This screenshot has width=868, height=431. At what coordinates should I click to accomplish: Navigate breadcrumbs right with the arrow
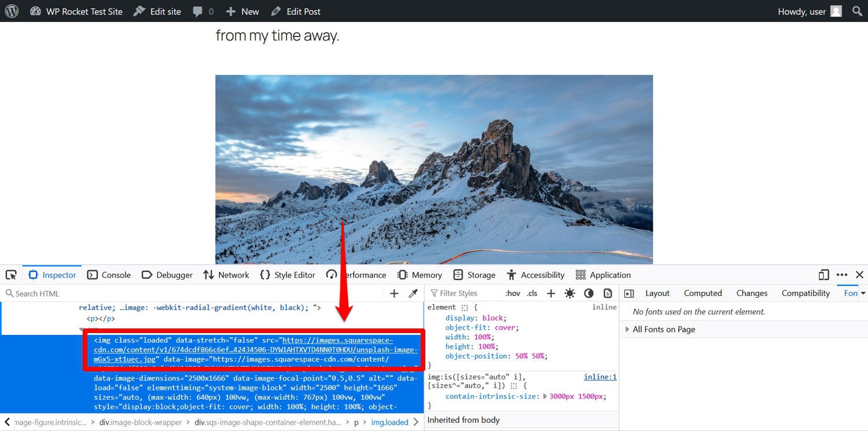tap(416, 422)
